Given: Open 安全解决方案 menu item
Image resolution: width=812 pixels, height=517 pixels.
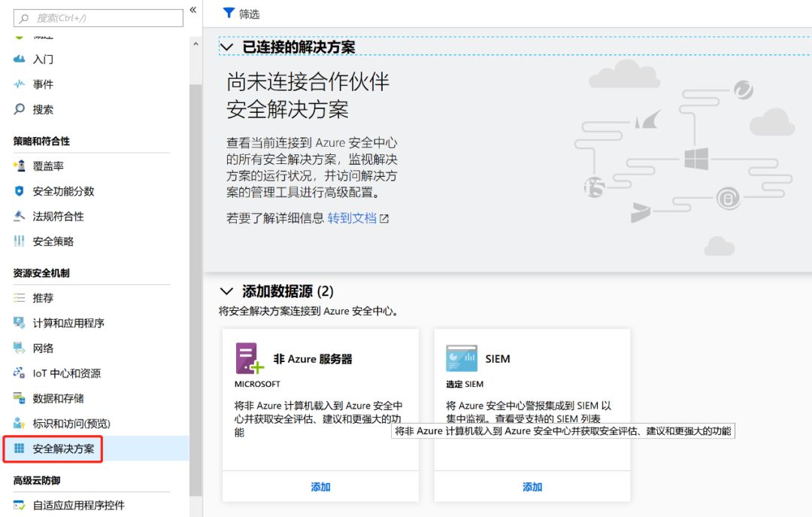Looking at the screenshot, I should 63,449.
